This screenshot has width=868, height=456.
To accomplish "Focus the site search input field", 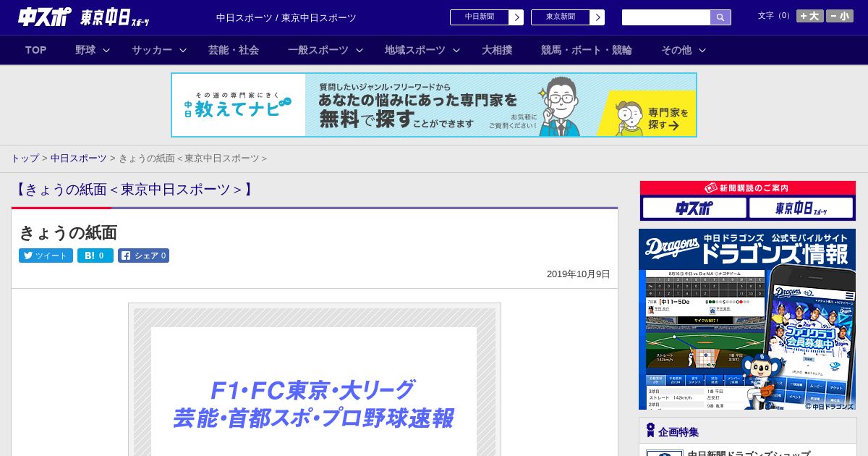I will click(x=666, y=17).
